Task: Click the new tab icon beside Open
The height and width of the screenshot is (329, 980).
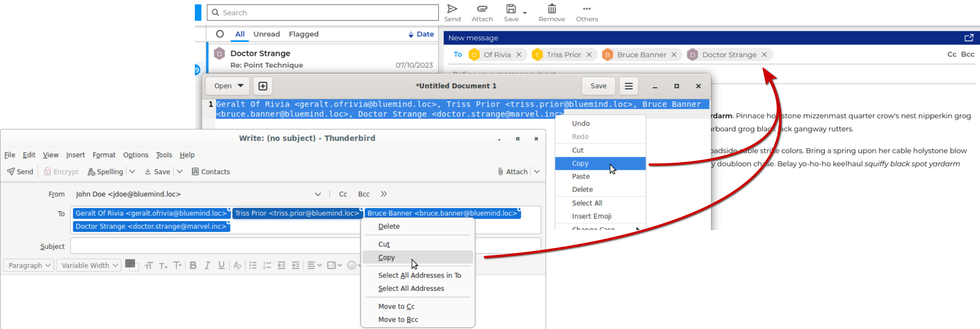Action: pyautogui.click(x=263, y=86)
